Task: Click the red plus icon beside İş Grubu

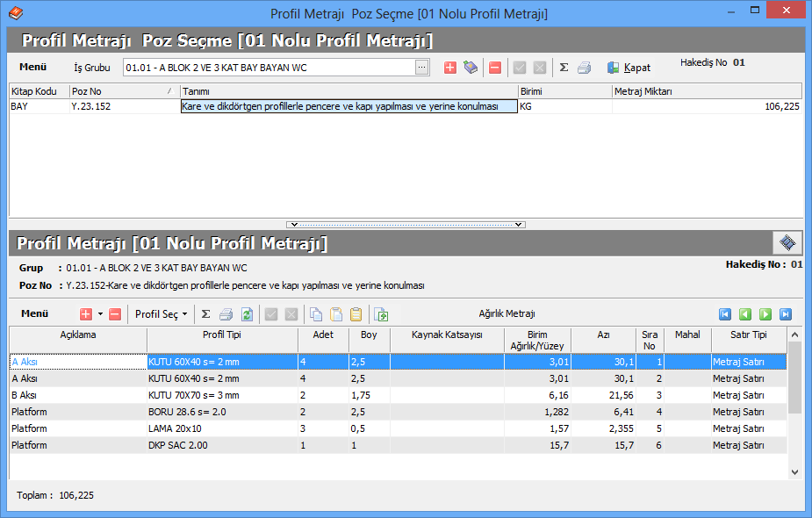Action: [450, 68]
